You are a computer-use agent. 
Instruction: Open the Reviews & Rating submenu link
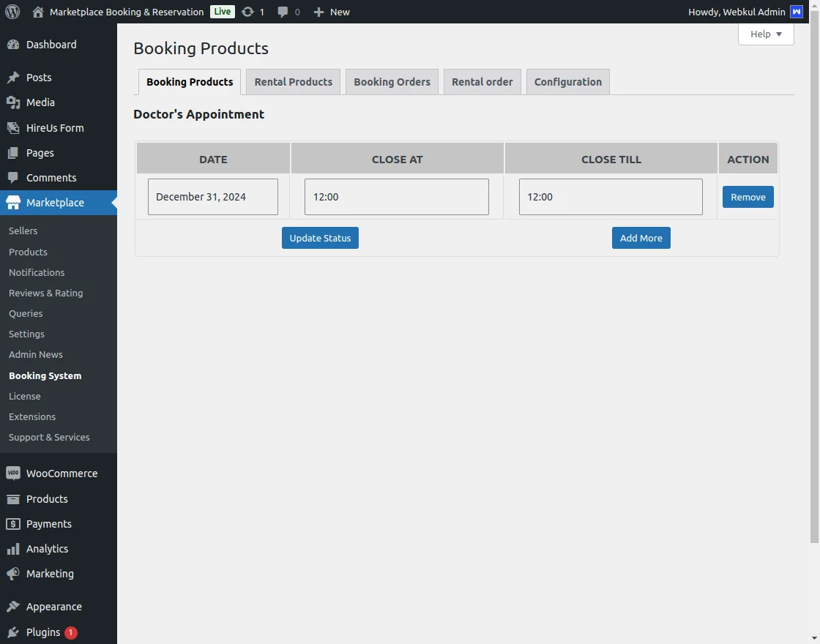point(45,293)
